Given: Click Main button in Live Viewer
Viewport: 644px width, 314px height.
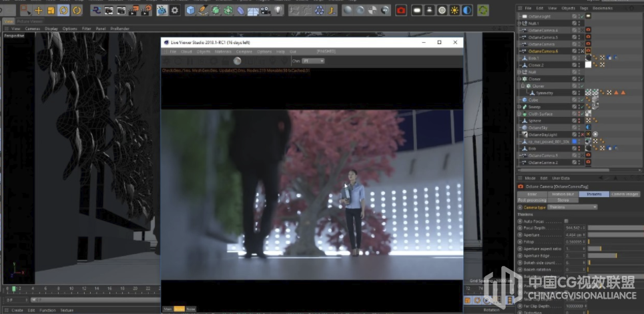Looking at the screenshot, I should click(x=168, y=309).
